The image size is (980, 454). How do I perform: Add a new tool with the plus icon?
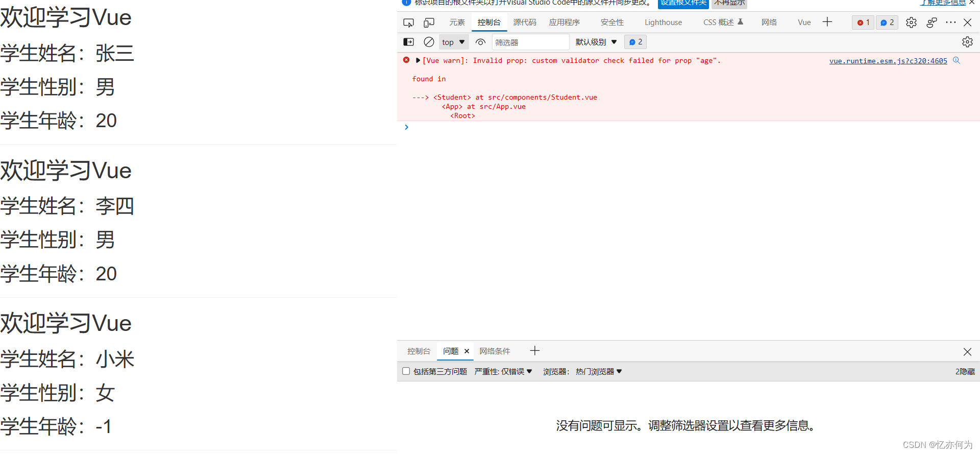pos(827,22)
